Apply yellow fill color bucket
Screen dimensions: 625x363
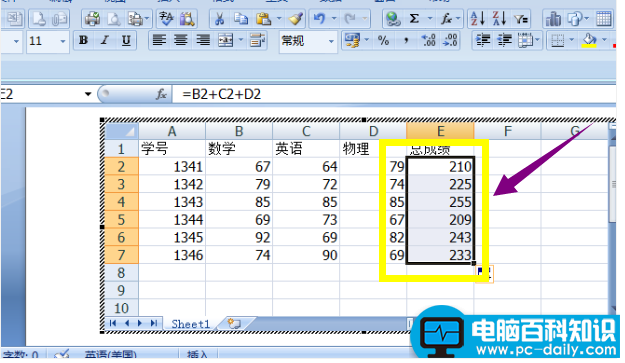[x=590, y=40]
